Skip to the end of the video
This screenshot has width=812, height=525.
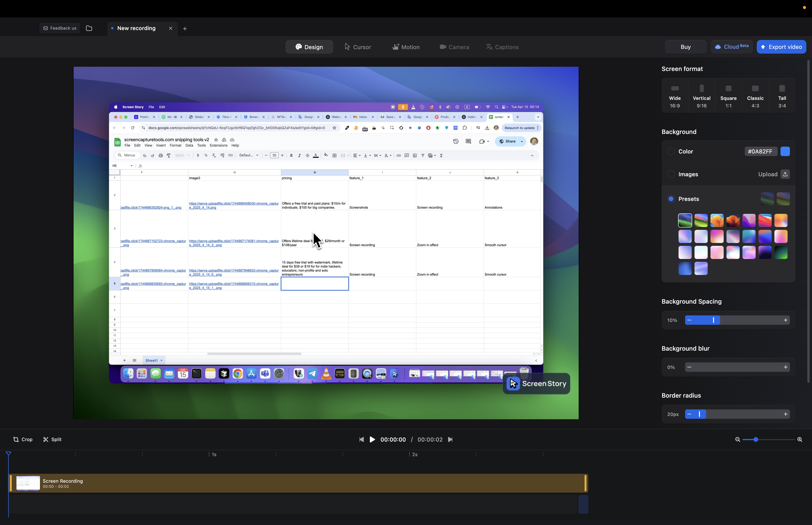point(450,440)
